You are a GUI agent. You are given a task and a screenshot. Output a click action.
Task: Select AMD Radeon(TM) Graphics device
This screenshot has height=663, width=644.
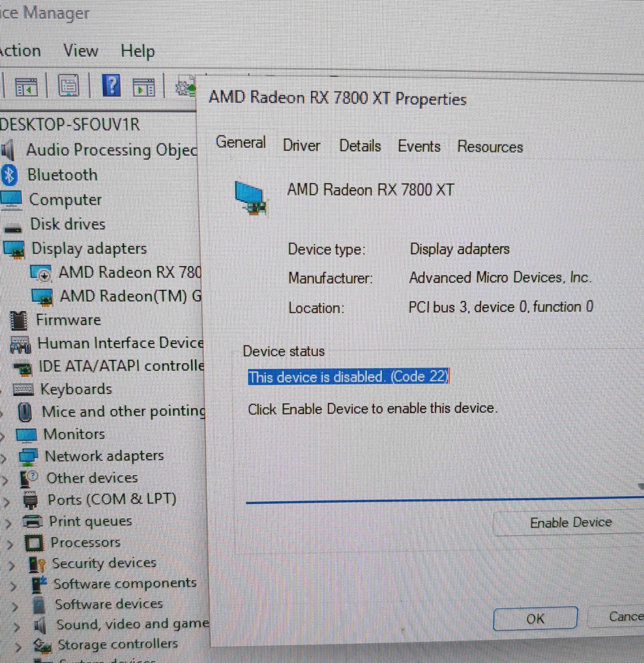pyautogui.click(x=131, y=296)
